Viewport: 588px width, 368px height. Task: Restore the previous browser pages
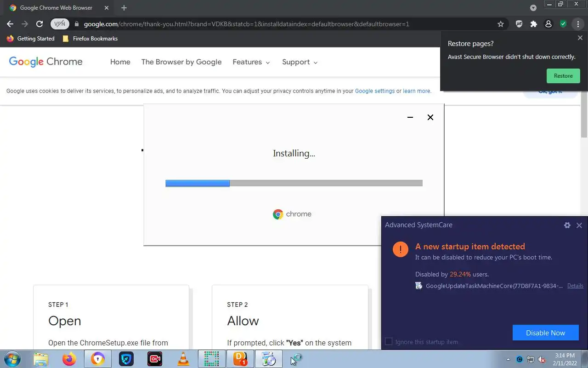563,76
